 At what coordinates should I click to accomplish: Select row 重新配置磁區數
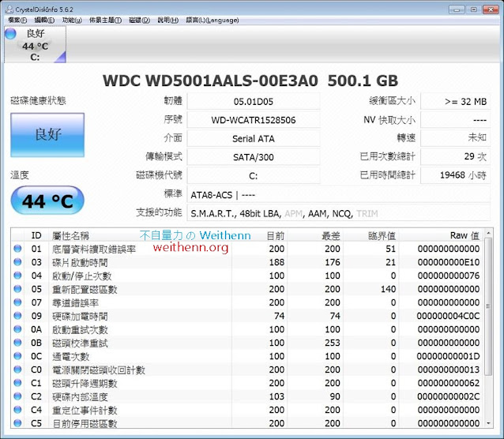point(247,289)
